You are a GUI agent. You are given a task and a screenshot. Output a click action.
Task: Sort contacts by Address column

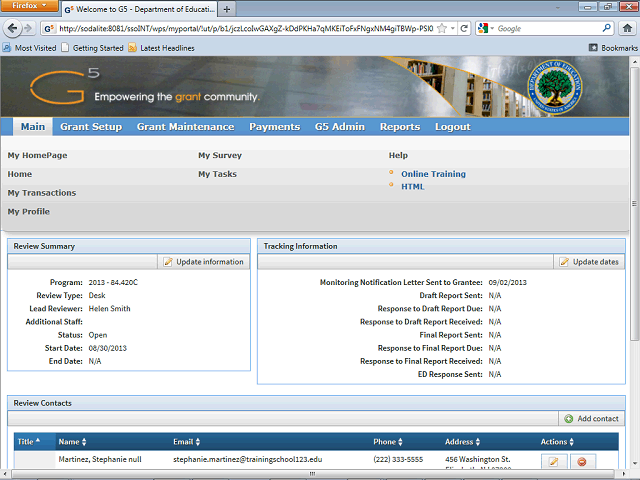pyautogui.click(x=462, y=442)
